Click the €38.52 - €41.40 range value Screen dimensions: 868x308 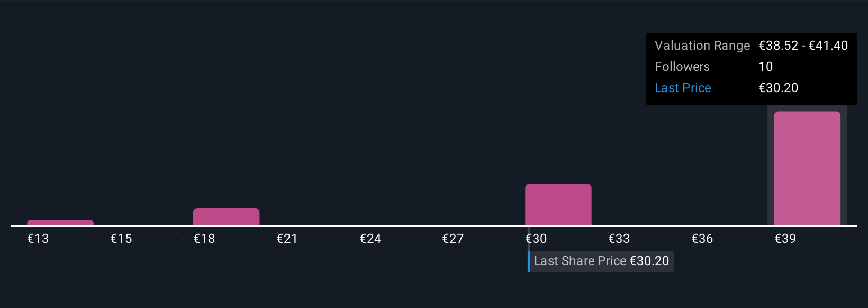(803, 46)
